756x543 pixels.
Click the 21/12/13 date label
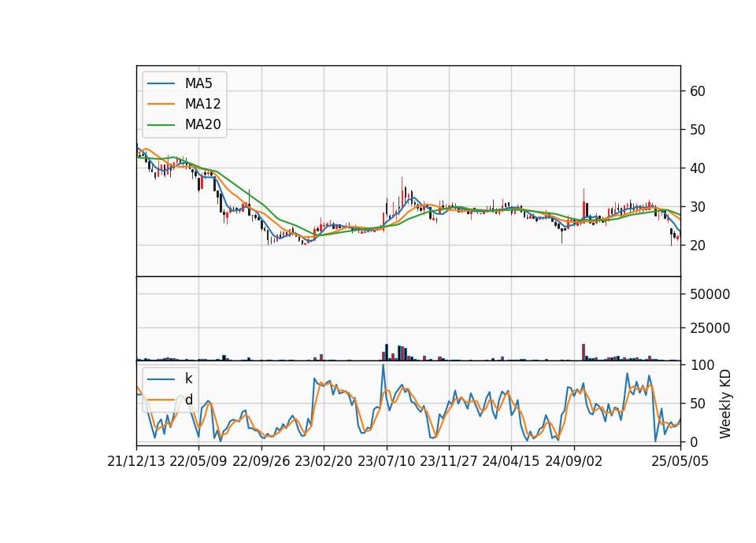[136, 462]
